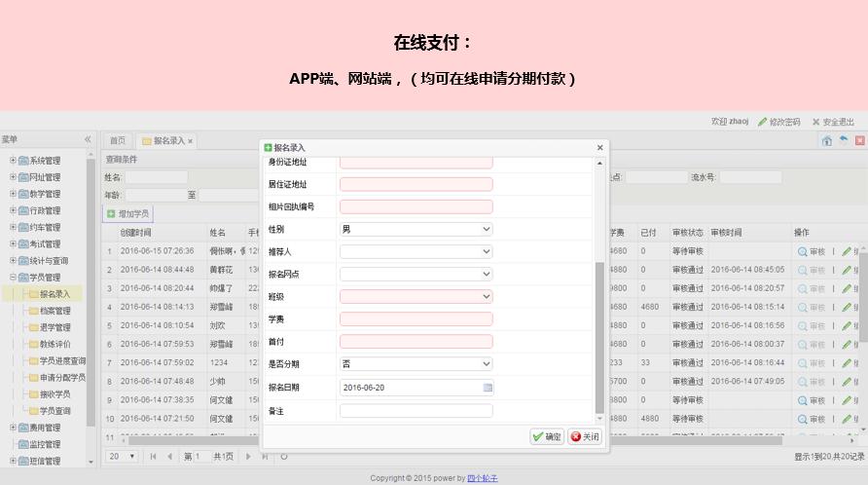Click the 流水号 search field

[750, 177]
